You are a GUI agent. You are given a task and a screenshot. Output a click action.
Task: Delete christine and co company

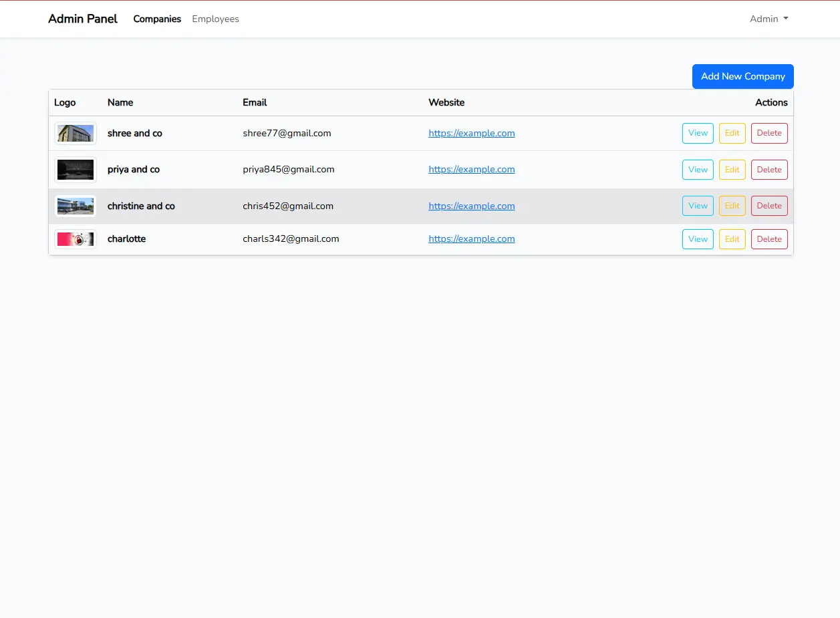click(769, 206)
